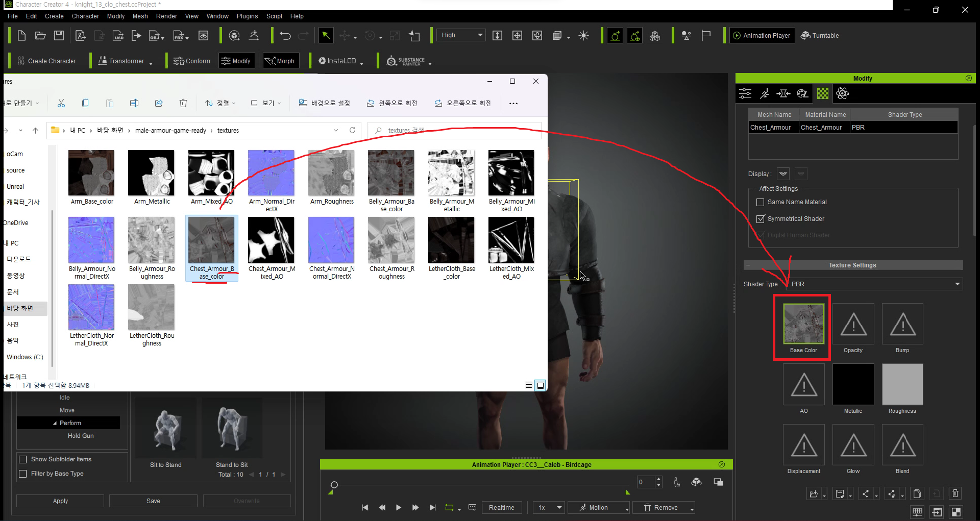Click the Open Project folder icon
The height and width of the screenshot is (521, 980).
40,35
